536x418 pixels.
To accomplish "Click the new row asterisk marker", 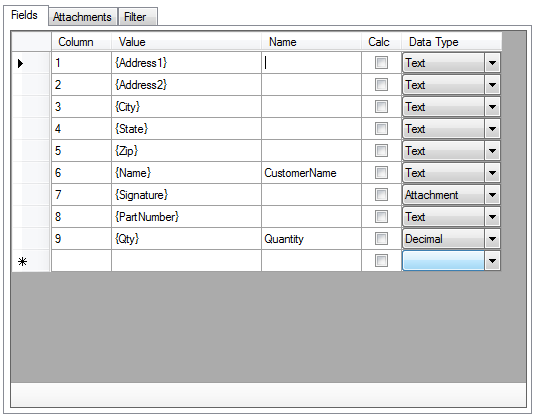I will [22, 262].
